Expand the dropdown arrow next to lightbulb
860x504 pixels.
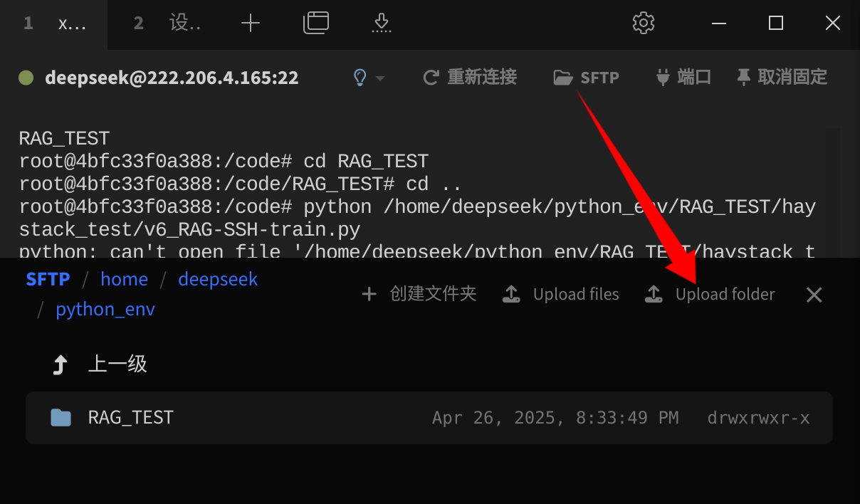[x=380, y=78]
